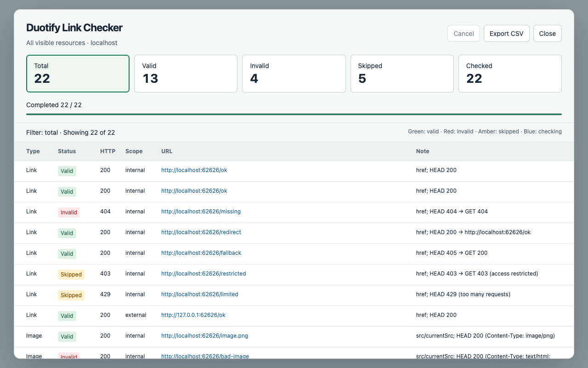Open the localhost:62626/restricted link
Screen dimensions: 588x368
(204, 274)
